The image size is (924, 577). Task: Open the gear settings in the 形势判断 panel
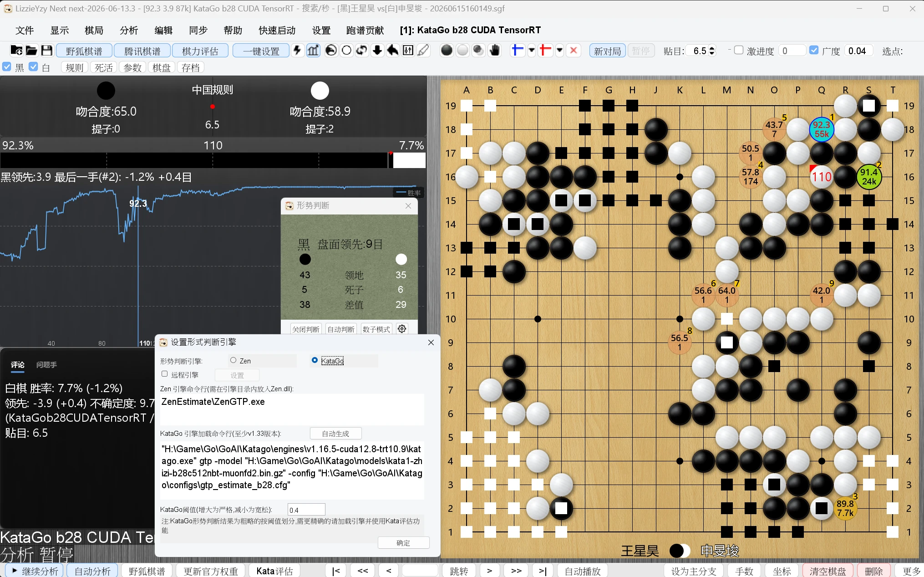coord(402,329)
